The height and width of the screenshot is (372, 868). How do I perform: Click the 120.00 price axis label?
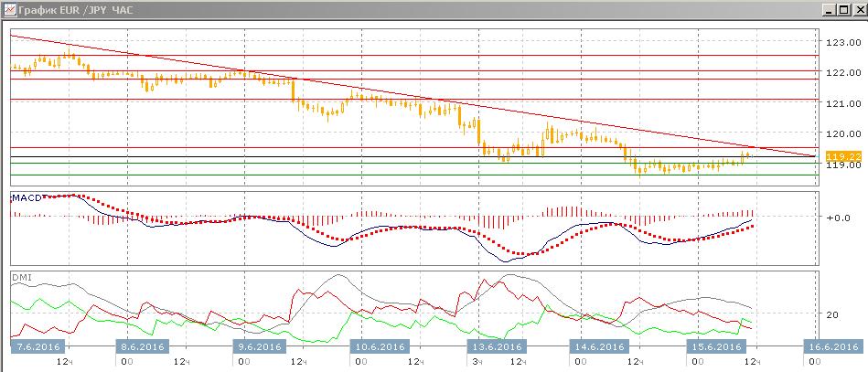coord(843,133)
